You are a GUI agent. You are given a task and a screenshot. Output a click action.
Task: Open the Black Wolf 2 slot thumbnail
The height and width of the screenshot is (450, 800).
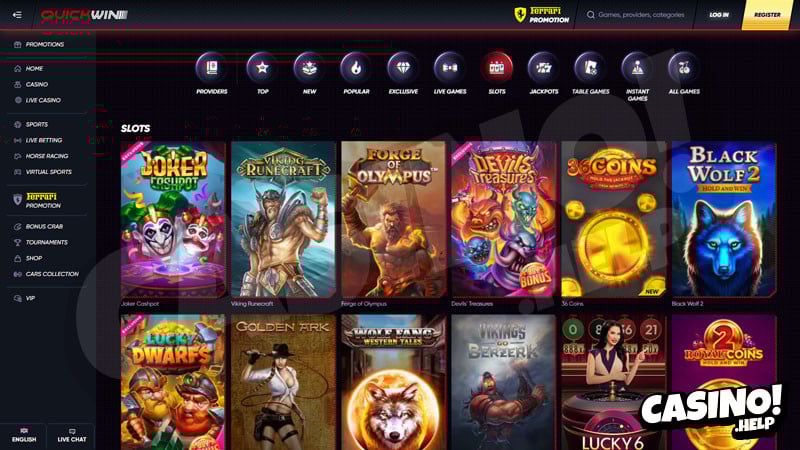[724, 219]
